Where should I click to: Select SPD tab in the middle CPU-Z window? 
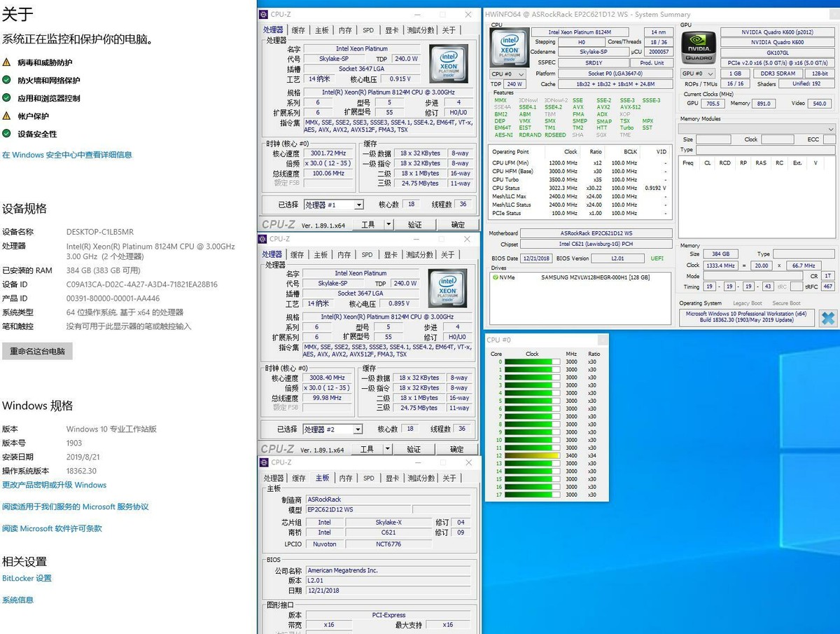367,255
